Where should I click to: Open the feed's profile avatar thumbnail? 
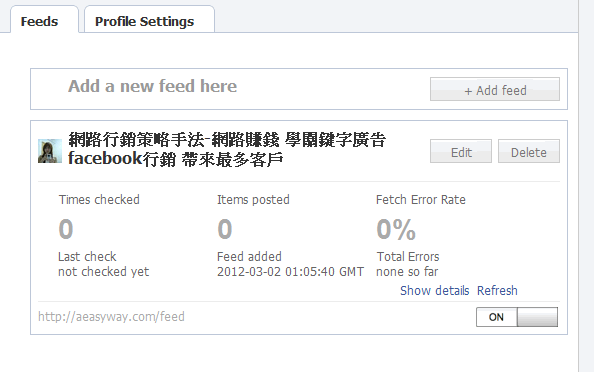tap(50, 151)
